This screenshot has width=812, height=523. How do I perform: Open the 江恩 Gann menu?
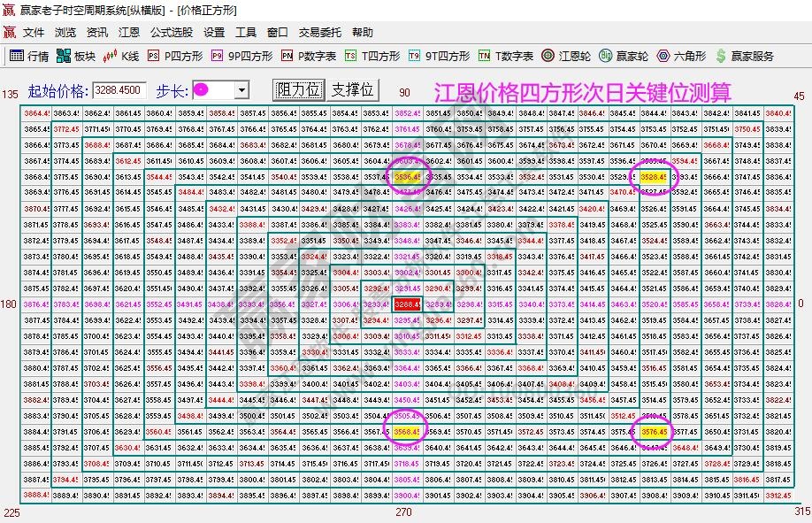click(x=126, y=33)
